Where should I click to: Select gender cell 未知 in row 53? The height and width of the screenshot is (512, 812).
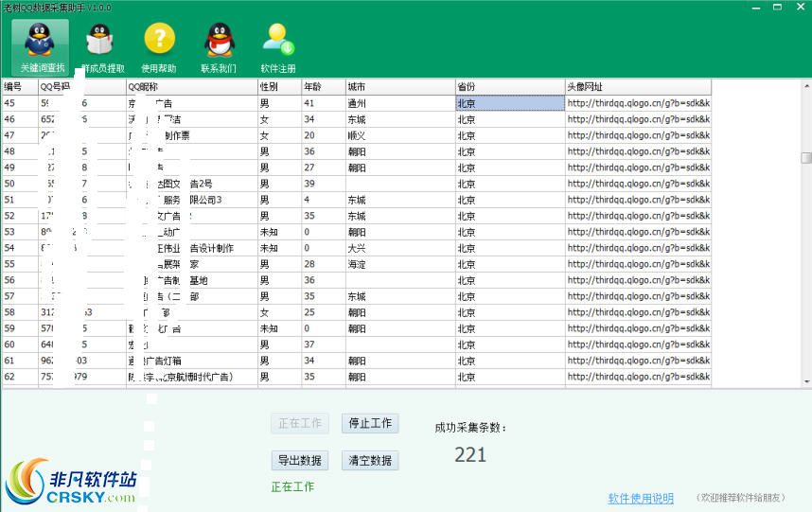(x=279, y=232)
